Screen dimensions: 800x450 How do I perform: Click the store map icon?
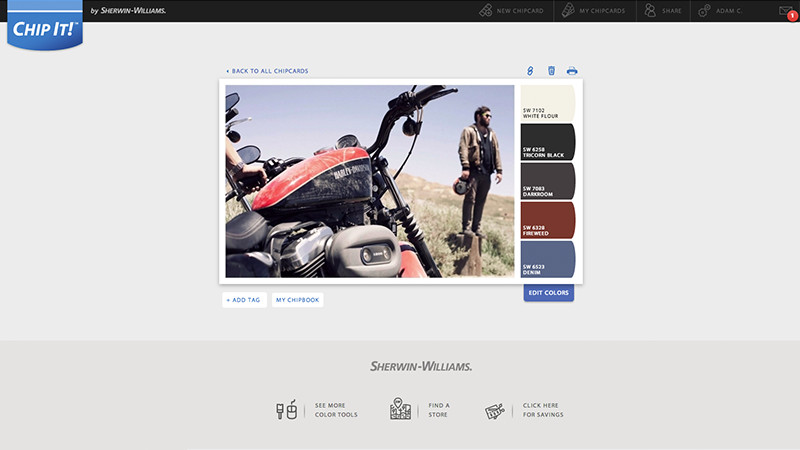(401, 409)
